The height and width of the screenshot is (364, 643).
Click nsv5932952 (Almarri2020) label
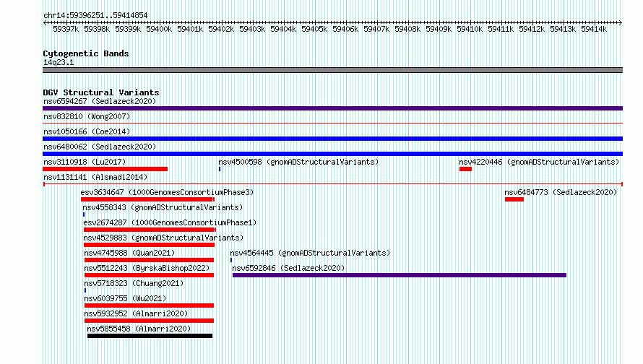(x=136, y=313)
